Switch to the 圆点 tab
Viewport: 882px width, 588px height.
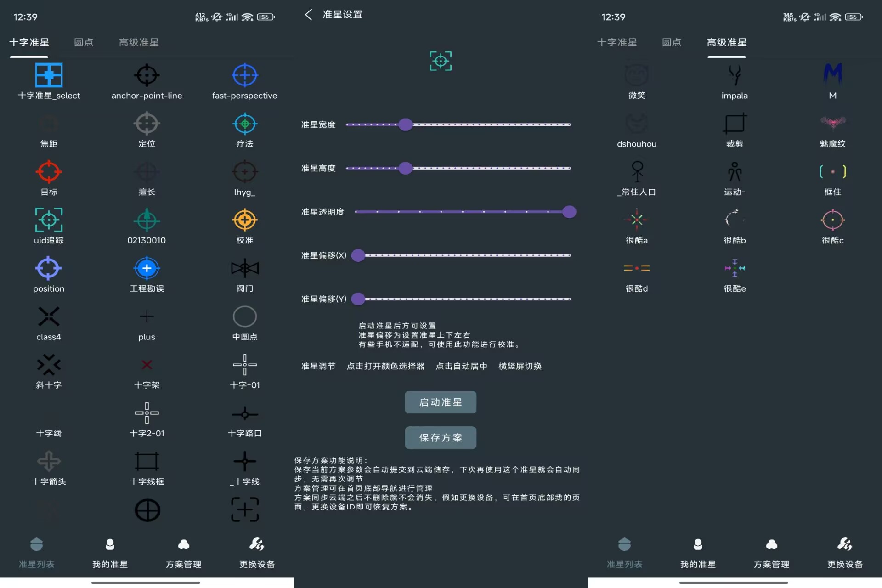84,42
